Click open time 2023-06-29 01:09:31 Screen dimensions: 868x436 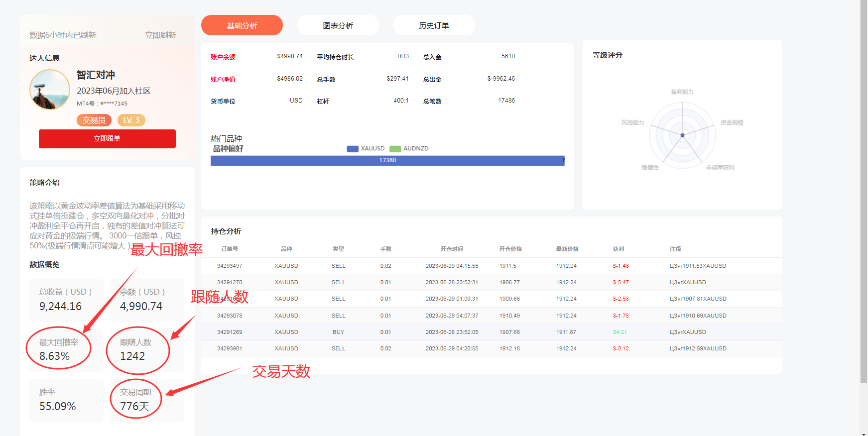pyautogui.click(x=452, y=299)
